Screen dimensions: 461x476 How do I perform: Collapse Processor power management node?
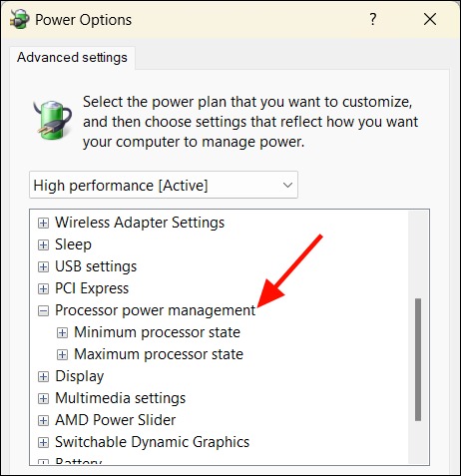coord(43,311)
